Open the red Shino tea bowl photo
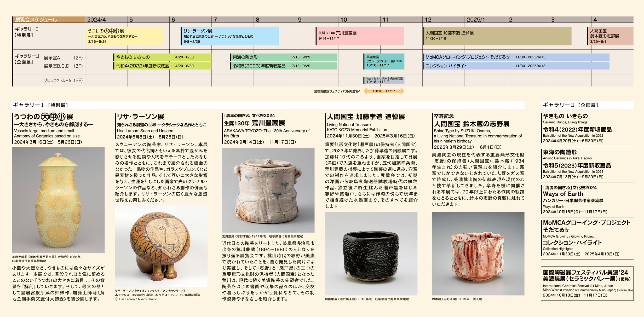Screen dimensions: 644x317 click(478, 253)
